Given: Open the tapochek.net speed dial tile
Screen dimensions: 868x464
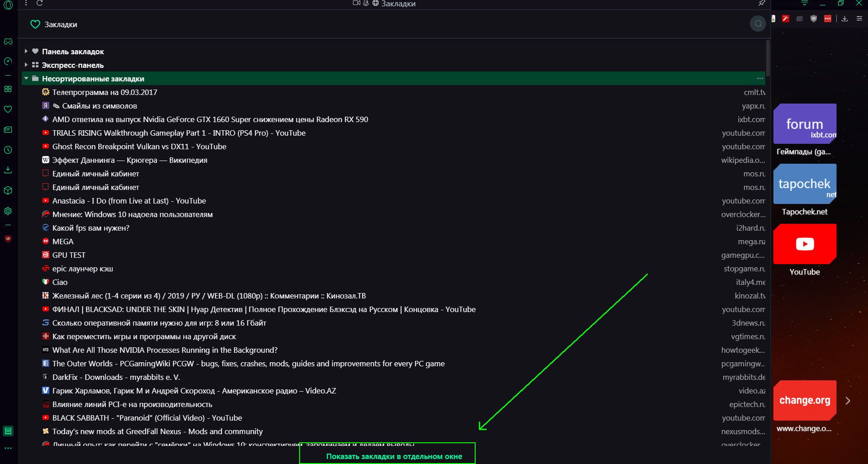Looking at the screenshot, I should coord(805,184).
